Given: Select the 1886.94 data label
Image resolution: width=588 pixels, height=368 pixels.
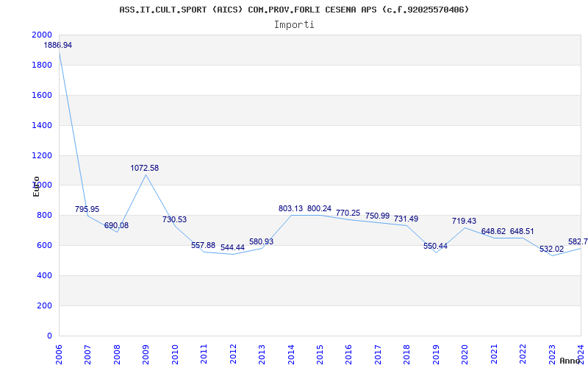Looking at the screenshot, I should click(x=58, y=46).
